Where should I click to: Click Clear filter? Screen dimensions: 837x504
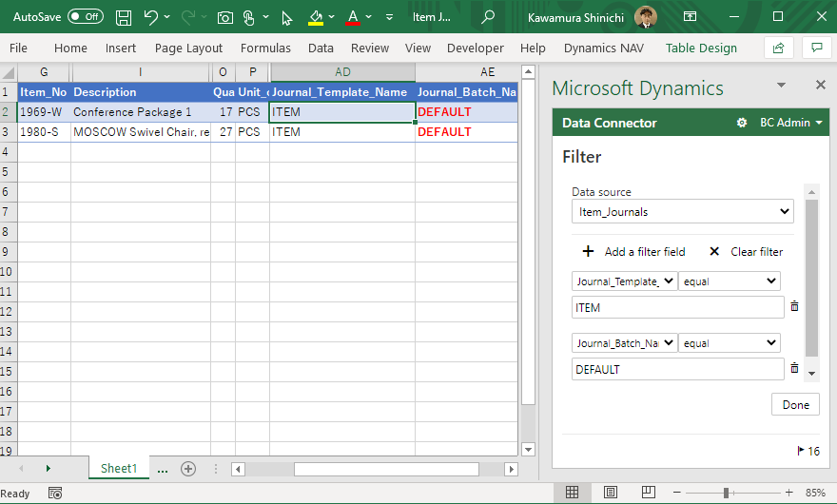[x=747, y=251]
